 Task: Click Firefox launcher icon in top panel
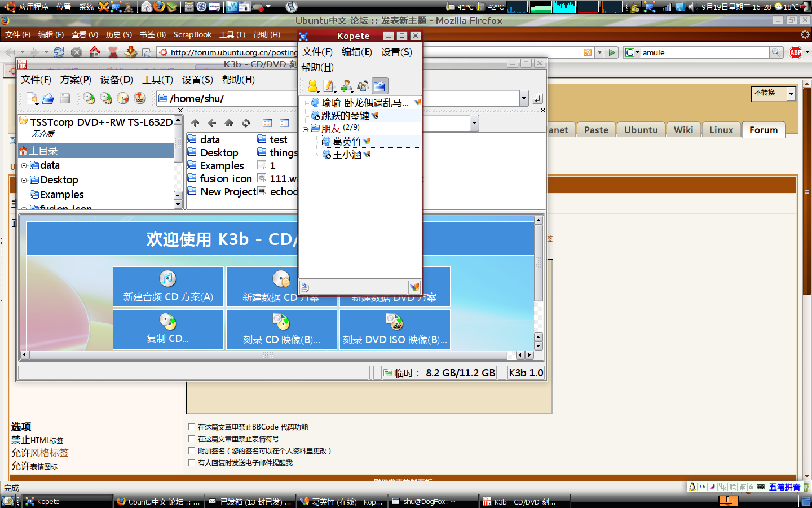pyautogui.click(x=159, y=7)
